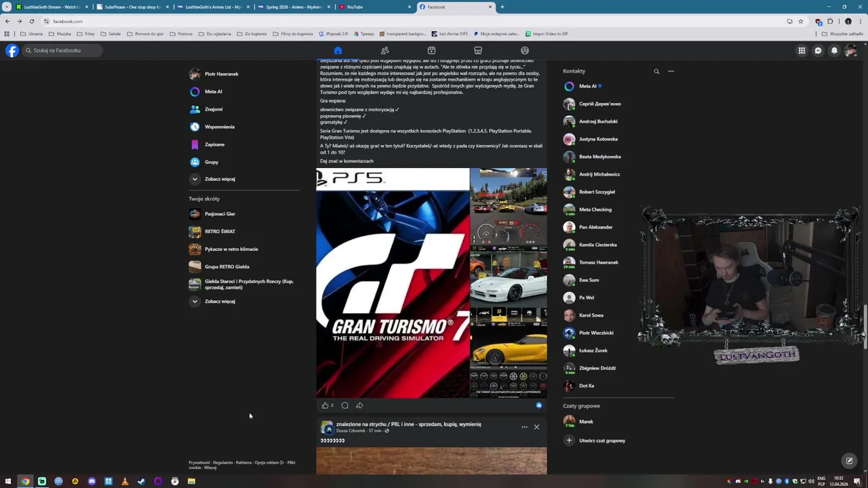The width and height of the screenshot is (868, 488).
Task: Go back in browser history
Action: pos(7,21)
